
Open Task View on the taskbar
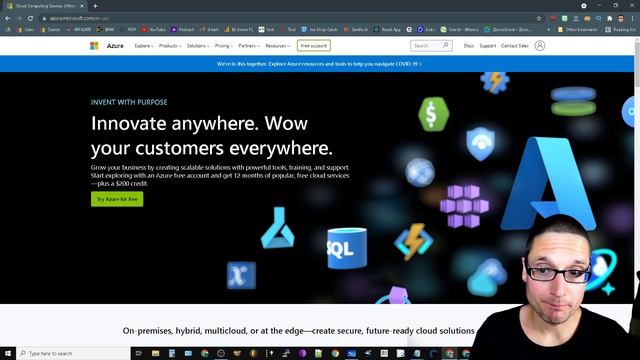pos(139,353)
